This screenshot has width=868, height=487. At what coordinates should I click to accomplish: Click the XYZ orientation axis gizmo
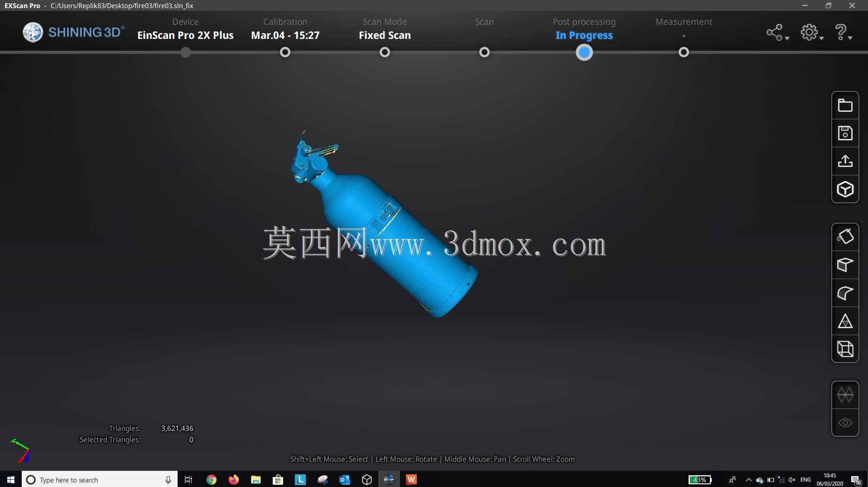click(20, 451)
